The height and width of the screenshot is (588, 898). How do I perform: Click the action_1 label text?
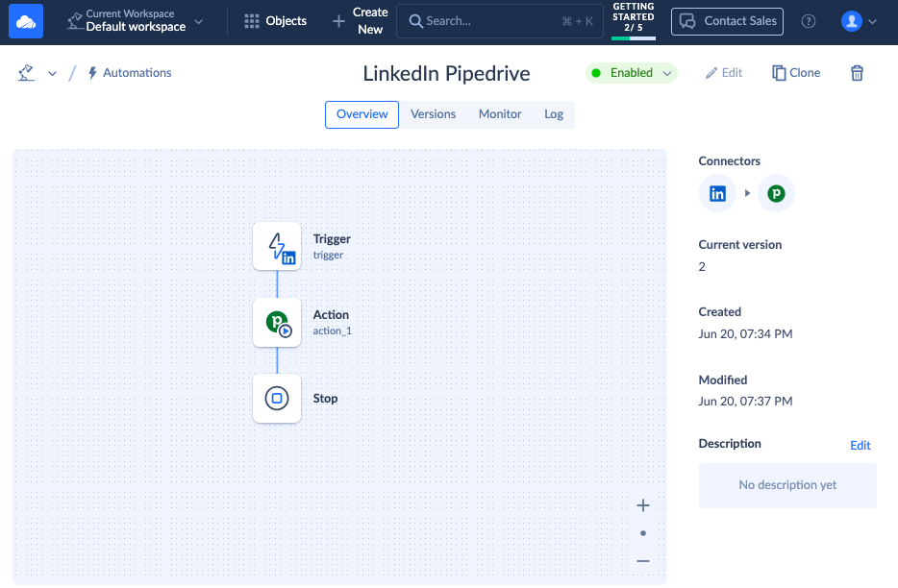332,331
